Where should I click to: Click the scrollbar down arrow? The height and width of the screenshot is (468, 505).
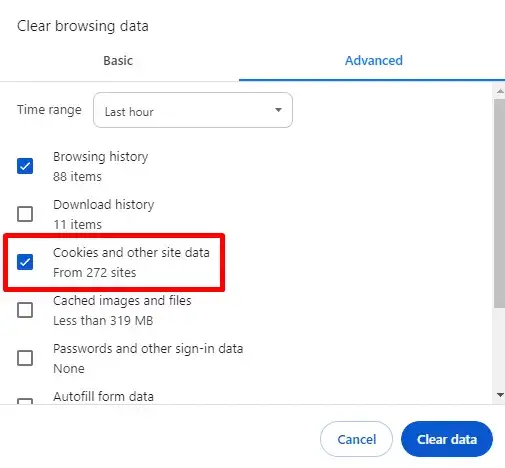pyautogui.click(x=500, y=395)
